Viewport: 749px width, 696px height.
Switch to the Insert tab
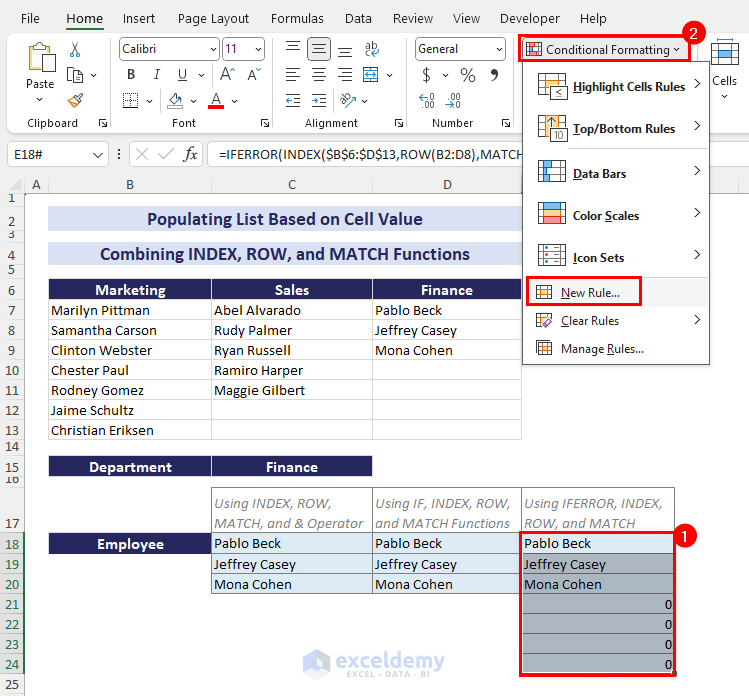click(139, 19)
